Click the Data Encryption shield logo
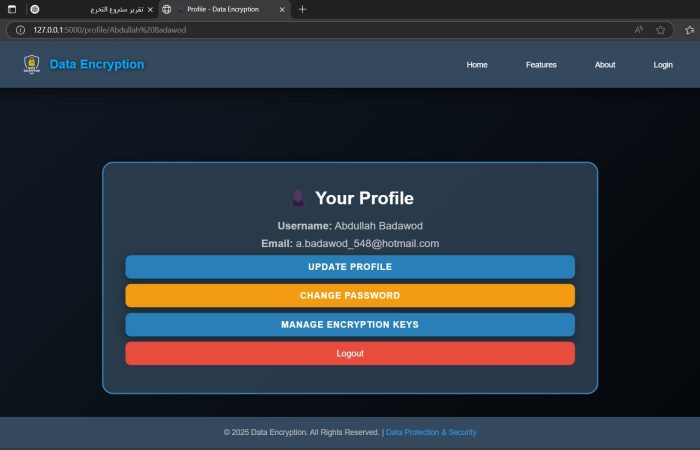700x450 pixels. 32,65
